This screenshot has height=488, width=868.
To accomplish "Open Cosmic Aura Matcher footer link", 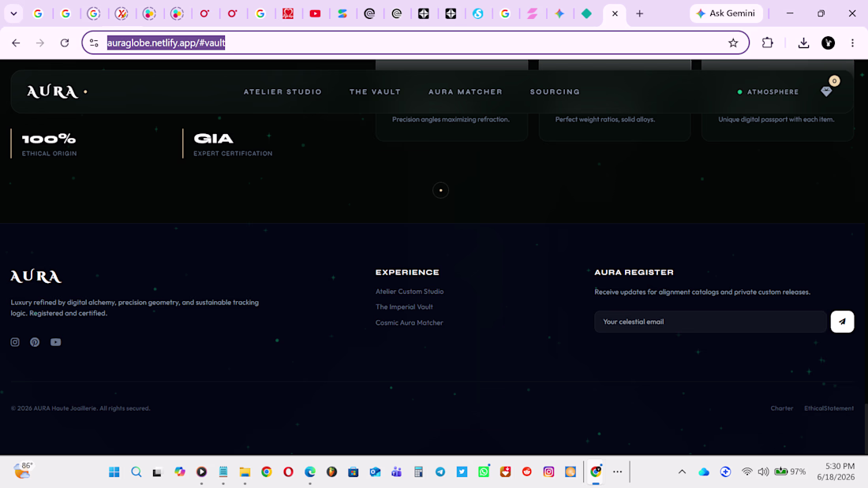I will 409,322.
